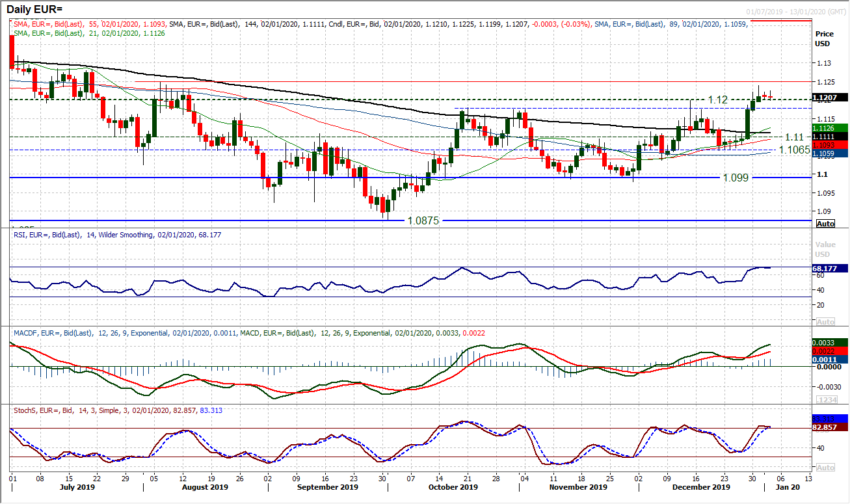
Task: Click the MACD histogram value tag 0.0011
Action: [x=830, y=359]
